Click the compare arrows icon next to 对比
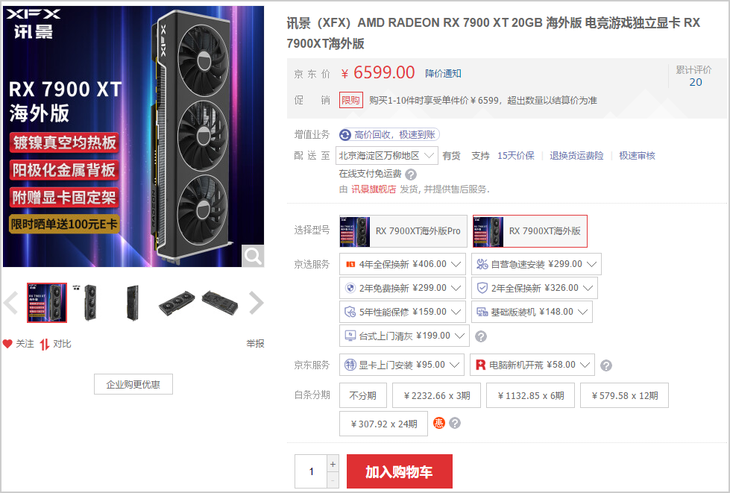This screenshot has height=493, width=730. tap(45, 344)
